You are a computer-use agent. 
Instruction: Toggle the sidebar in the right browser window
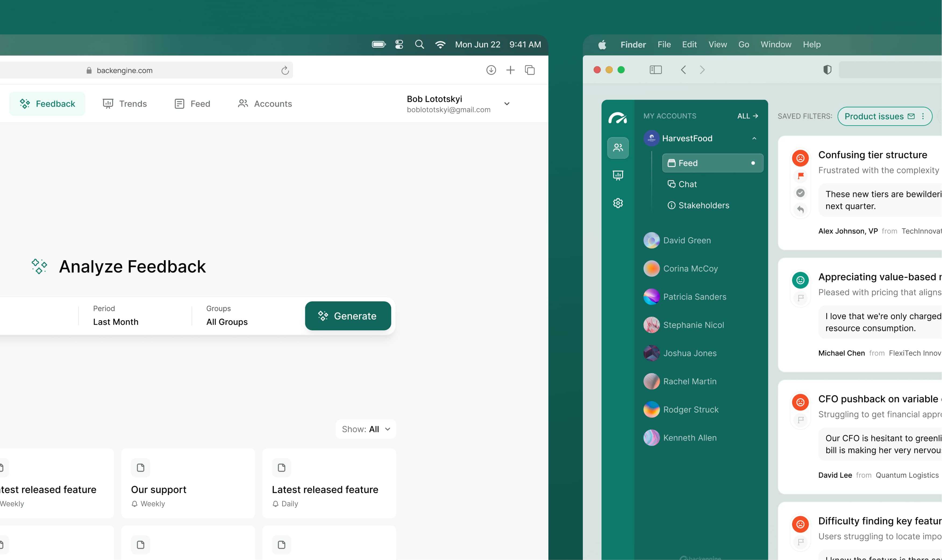(656, 70)
